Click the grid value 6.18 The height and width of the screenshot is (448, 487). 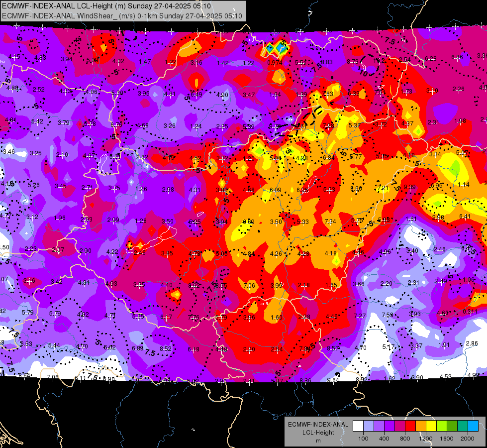click(x=193, y=349)
